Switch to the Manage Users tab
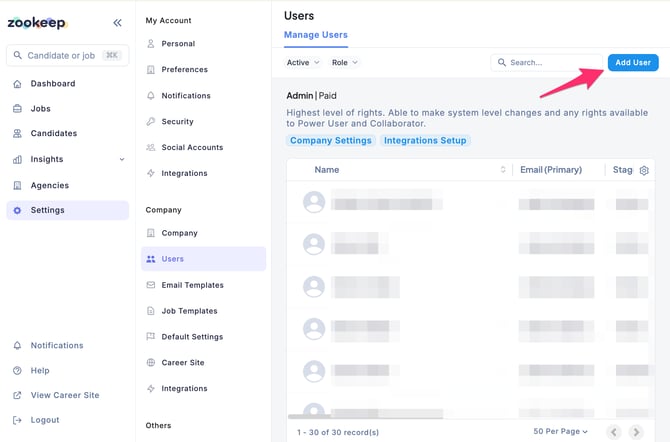The width and height of the screenshot is (670, 442). click(316, 35)
